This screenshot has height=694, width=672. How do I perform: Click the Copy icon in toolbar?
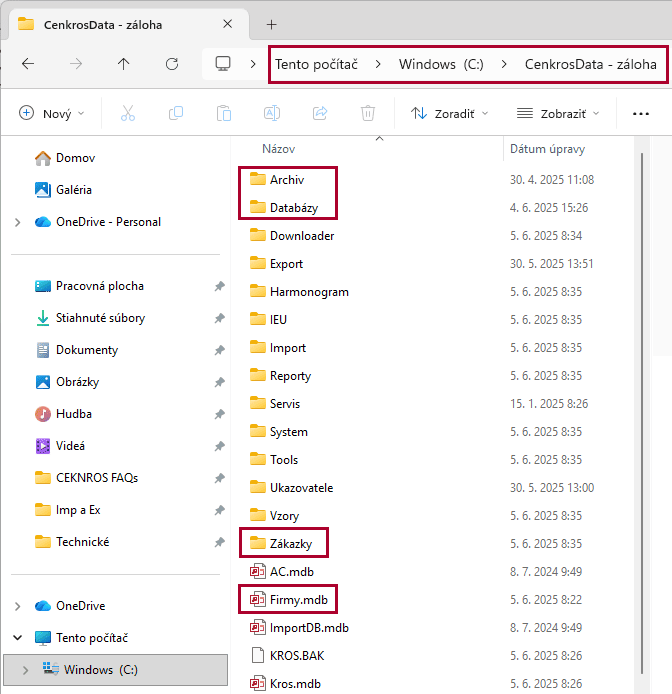tap(176, 113)
